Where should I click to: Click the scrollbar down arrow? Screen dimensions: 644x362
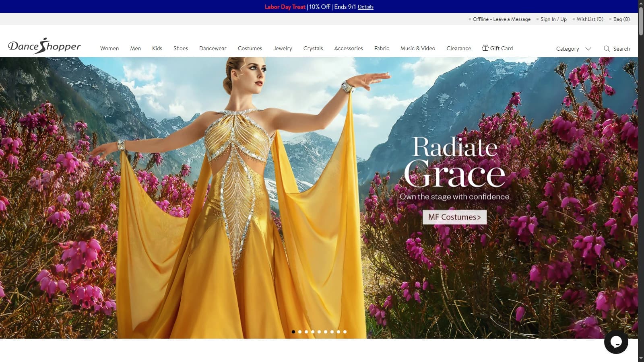[641, 358]
